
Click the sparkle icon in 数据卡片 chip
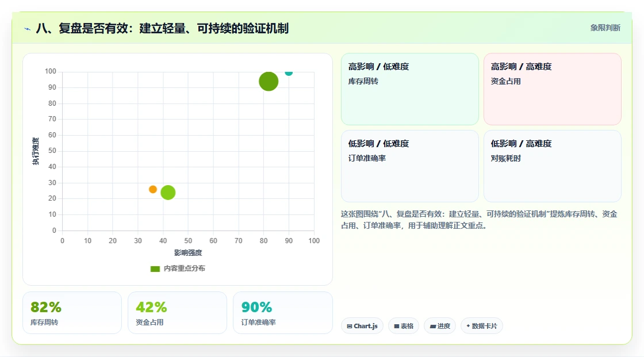[468, 326]
